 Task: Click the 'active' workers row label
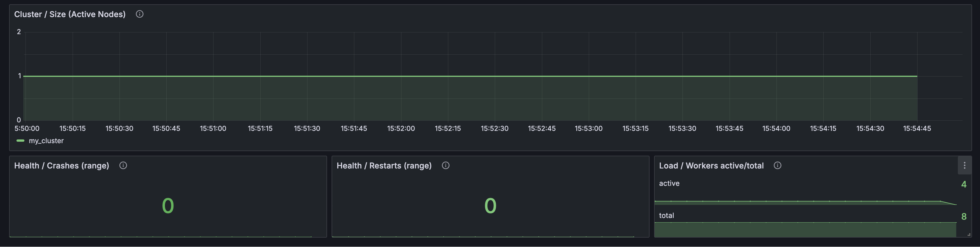point(669,183)
